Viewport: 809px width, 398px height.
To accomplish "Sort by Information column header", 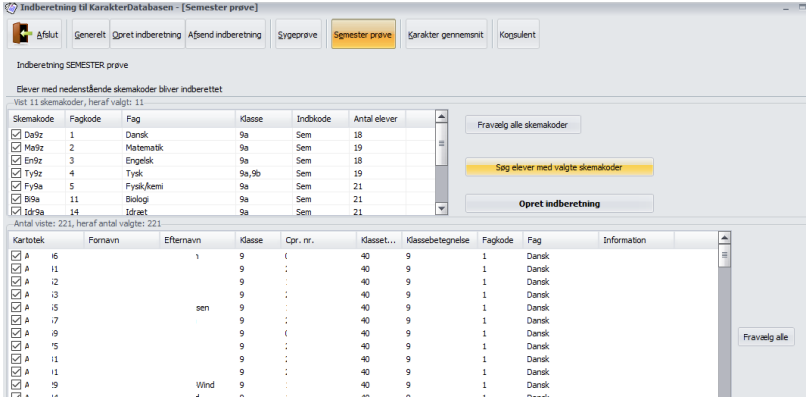I will coord(636,240).
